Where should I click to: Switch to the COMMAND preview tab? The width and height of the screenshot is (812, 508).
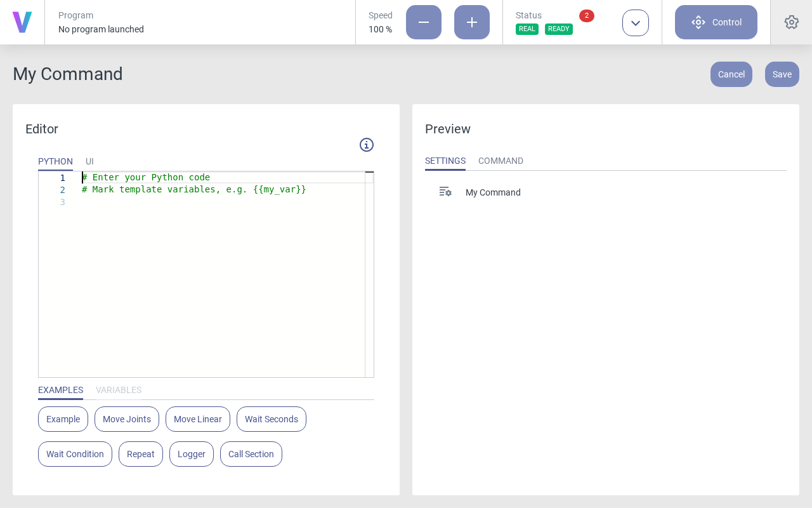click(x=501, y=161)
